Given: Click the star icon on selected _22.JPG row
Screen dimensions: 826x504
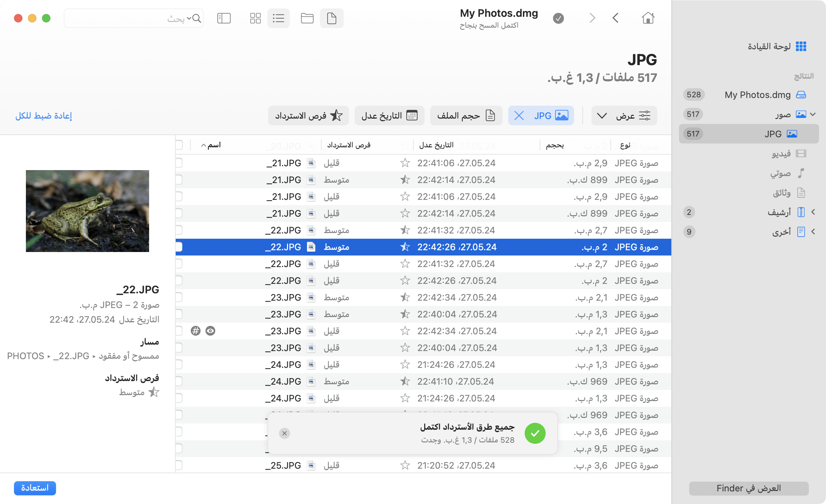Looking at the screenshot, I should pyautogui.click(x=405, y=247).
